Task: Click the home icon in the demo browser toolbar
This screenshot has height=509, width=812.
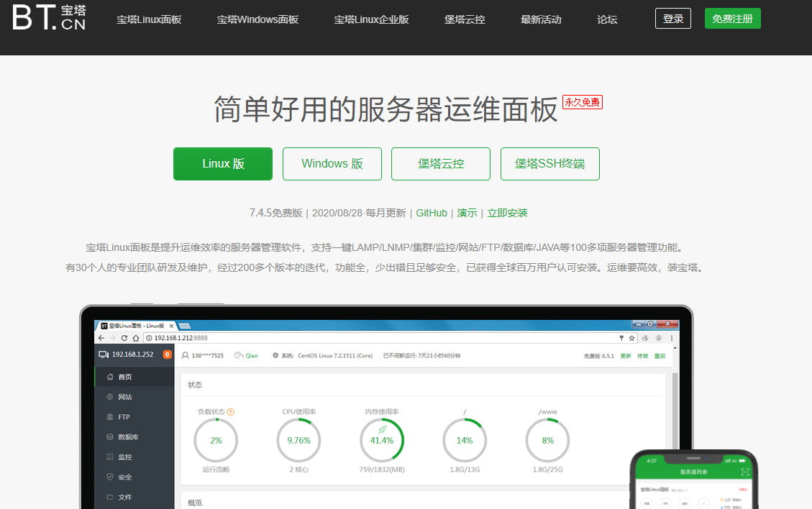Action: pos(136,338)
